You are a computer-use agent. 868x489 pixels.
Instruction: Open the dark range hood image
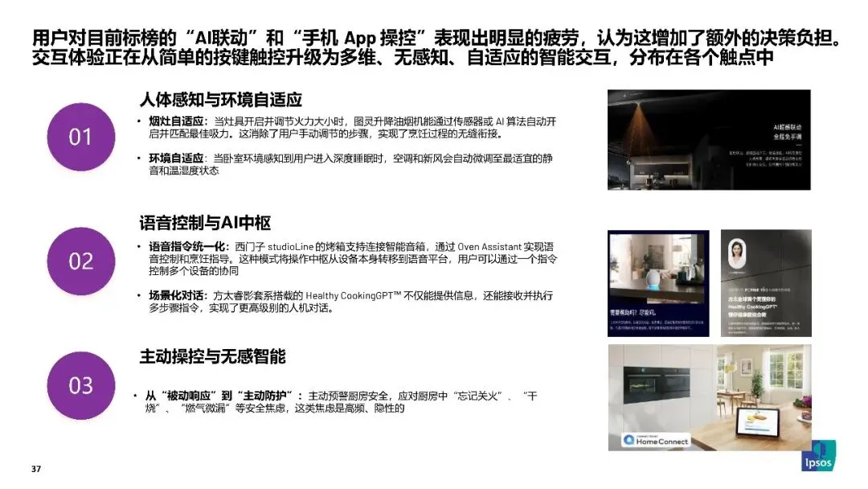709,140
